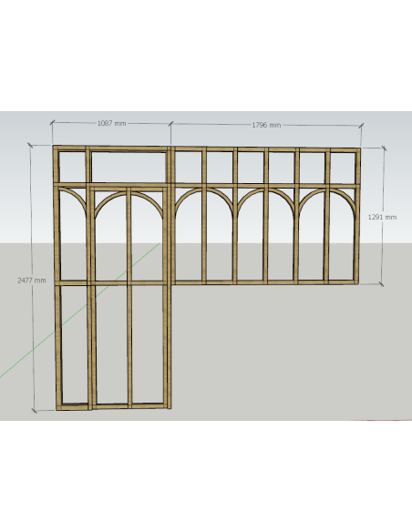Click the 1796 mm dimension label
The image size is (412, 532).
266,125
